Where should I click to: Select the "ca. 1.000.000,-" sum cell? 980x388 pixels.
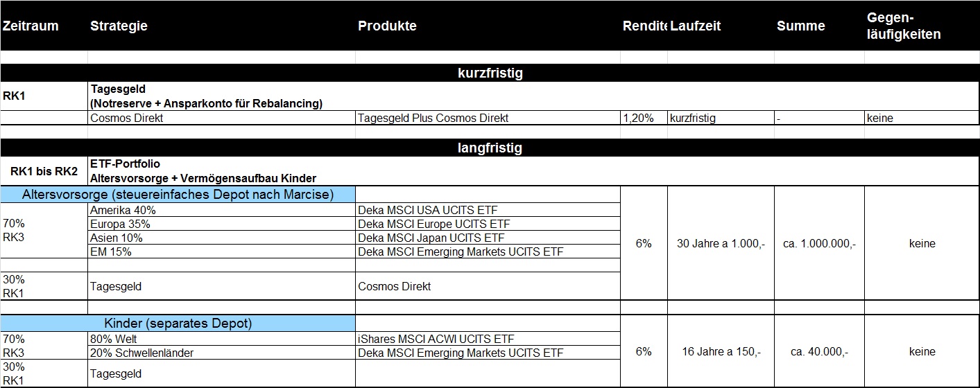tap(819, 243)
